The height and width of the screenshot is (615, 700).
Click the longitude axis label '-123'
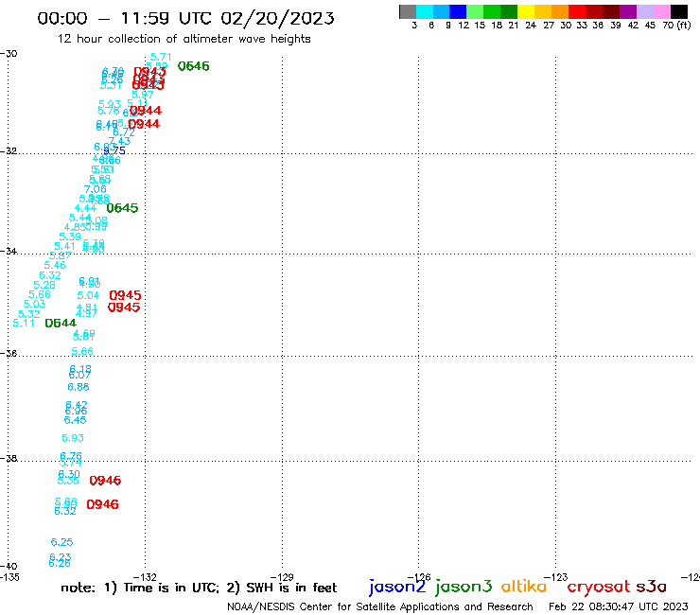(556, 577)
